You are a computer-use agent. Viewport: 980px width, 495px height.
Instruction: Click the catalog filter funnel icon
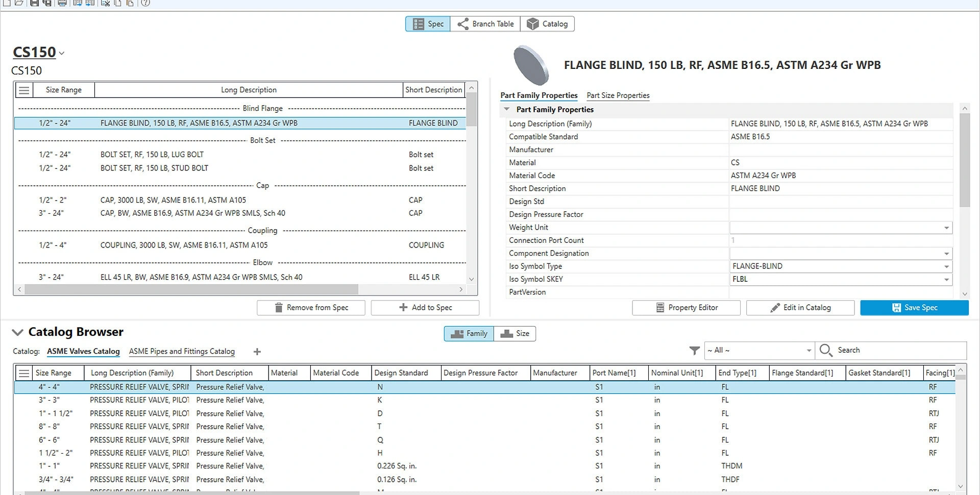click(x=694, y=350)
